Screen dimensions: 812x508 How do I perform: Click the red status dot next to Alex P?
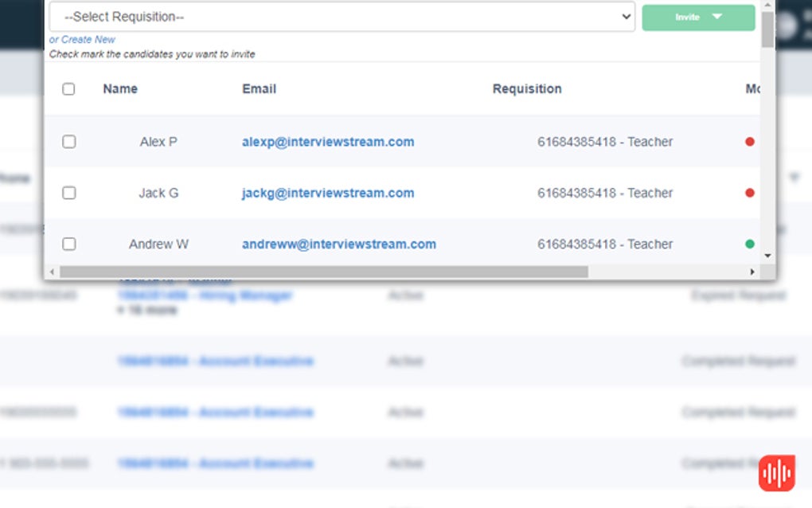[749, 141]
